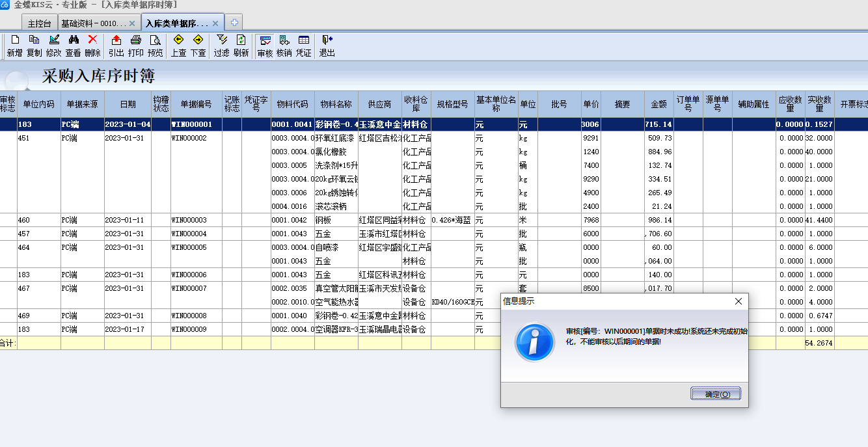Image resolution: width=868 pixels, height=447 pixels.
Task: Click the 收料仓库 column header
Action: click(x=416, y=104)
